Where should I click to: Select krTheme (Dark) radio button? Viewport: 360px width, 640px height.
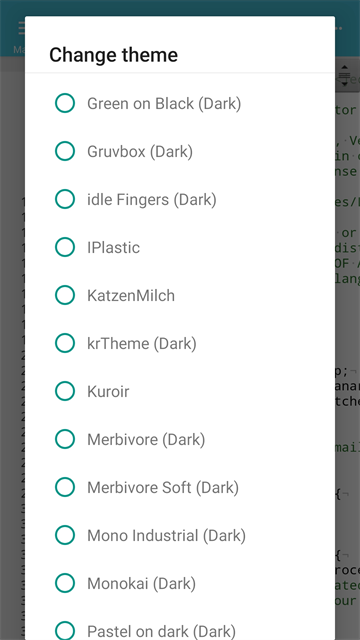tap(65, 343)
